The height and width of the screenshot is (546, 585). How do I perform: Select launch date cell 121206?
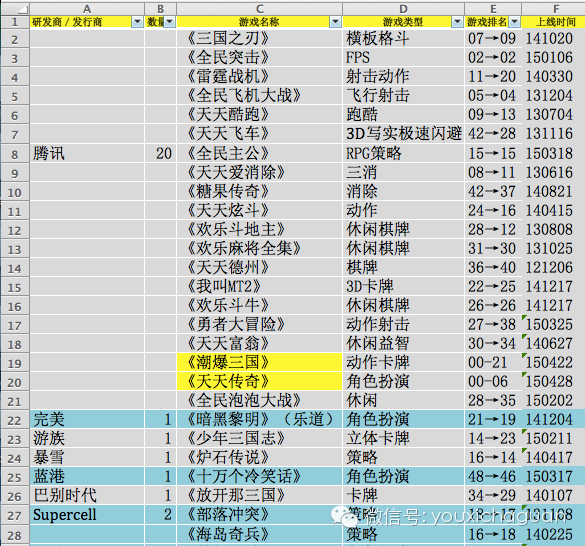[554, 268]
